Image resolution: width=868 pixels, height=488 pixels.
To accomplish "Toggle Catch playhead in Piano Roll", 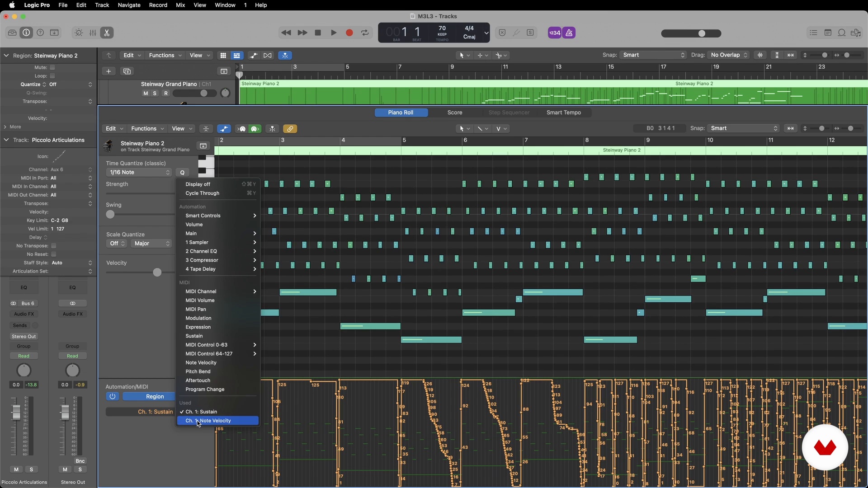I will coord(272,129).
